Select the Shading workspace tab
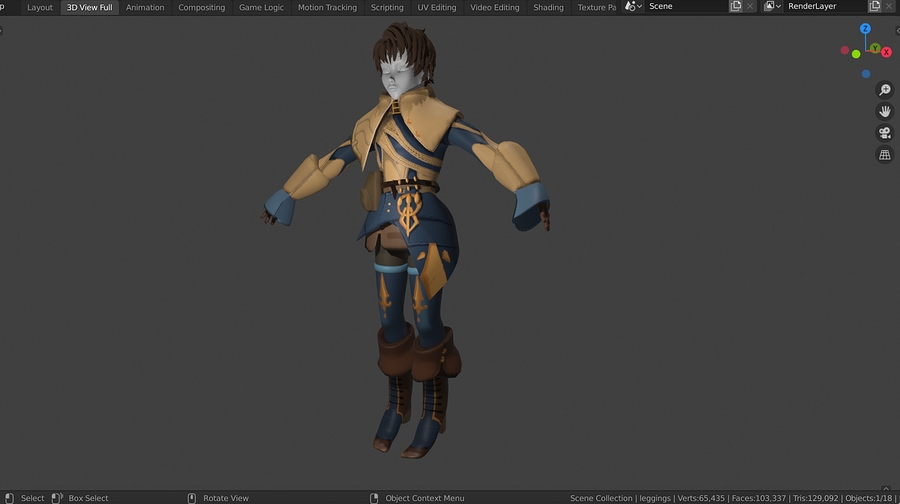The height and width of the screenshot is (504, 900). point(548,7)
